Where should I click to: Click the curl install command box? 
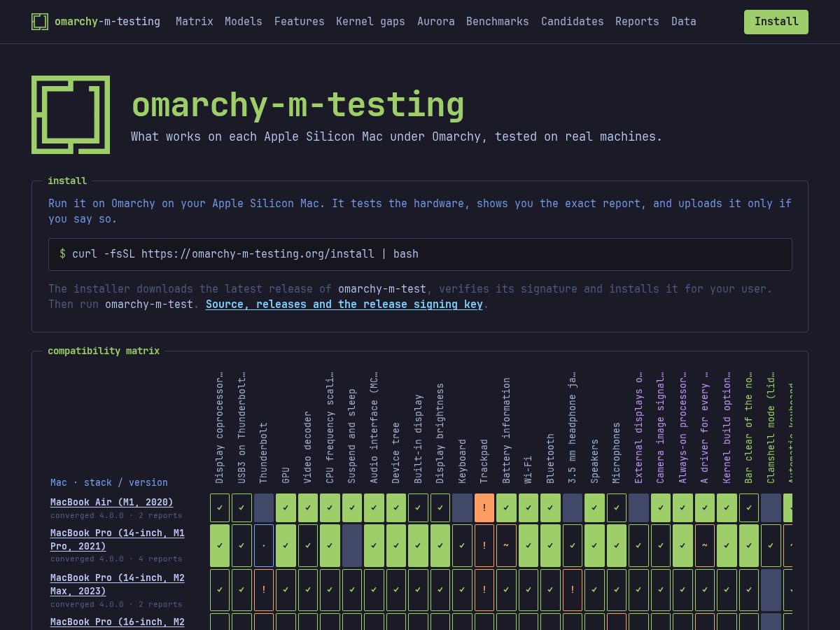pos(420,254)
